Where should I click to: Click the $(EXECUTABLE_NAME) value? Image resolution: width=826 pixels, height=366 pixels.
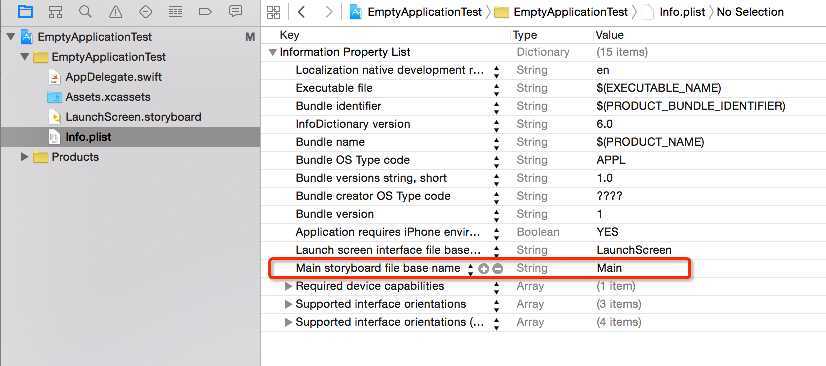coord(659,88)
